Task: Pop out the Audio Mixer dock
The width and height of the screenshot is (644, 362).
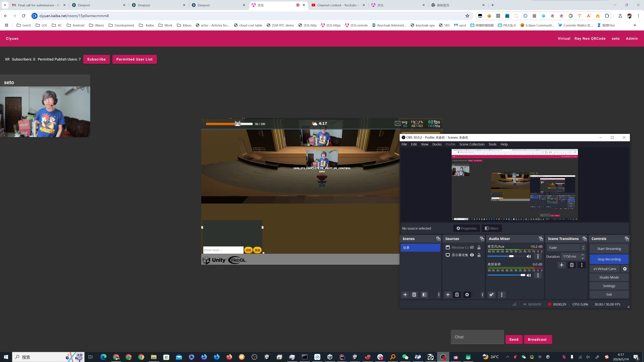Action: [541, 239]
